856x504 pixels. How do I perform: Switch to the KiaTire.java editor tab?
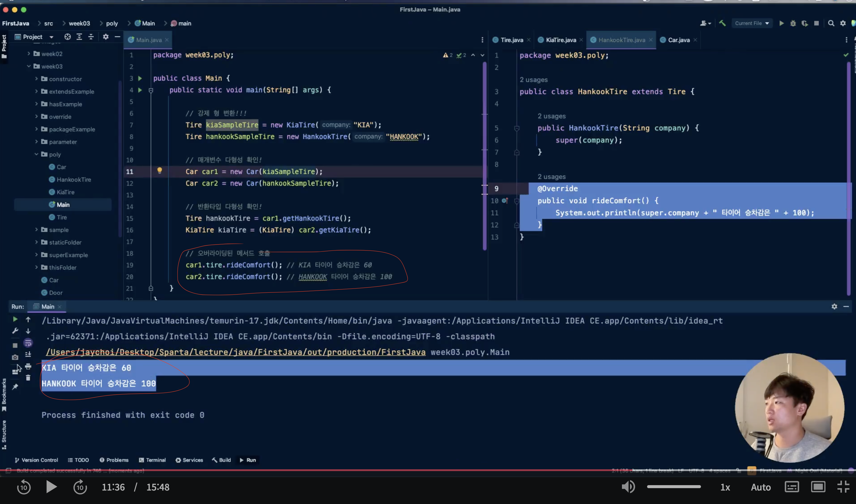click(561, 40)
